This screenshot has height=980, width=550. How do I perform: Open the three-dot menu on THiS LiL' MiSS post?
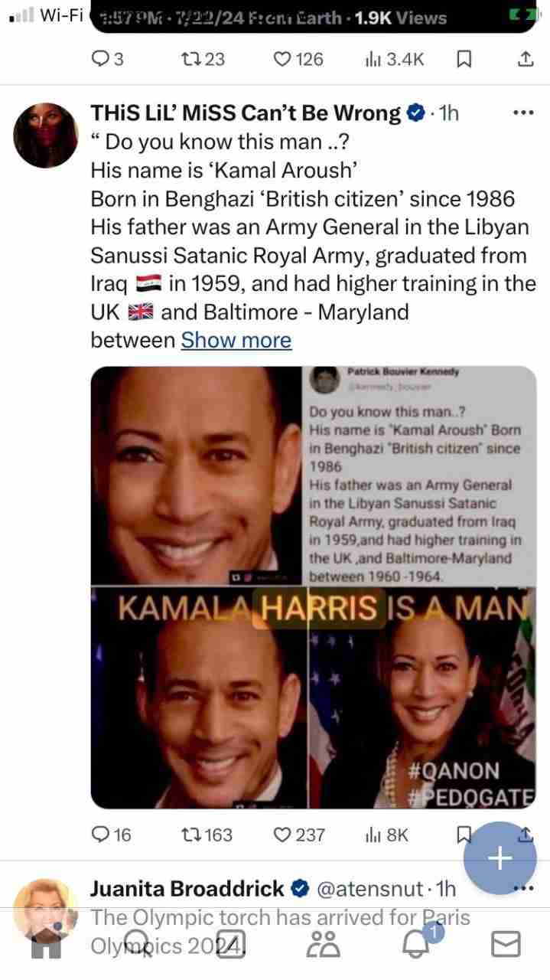(x=522, y=113)
